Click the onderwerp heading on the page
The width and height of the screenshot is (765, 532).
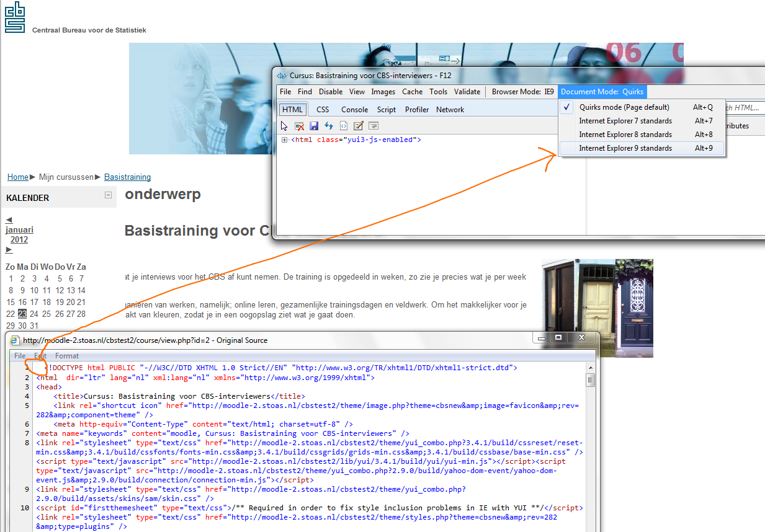163,194
